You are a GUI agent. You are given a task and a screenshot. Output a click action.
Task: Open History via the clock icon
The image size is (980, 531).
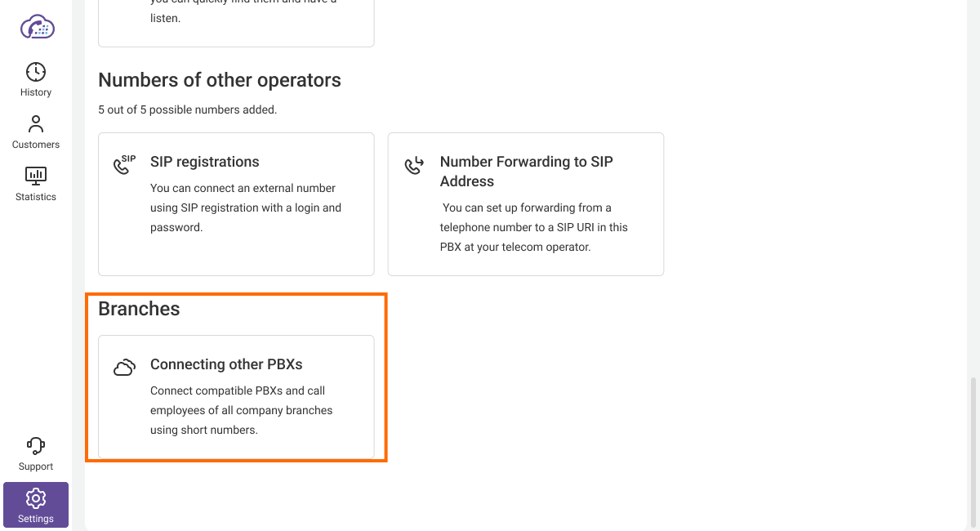pyautogui.click(x=36, y=72)
